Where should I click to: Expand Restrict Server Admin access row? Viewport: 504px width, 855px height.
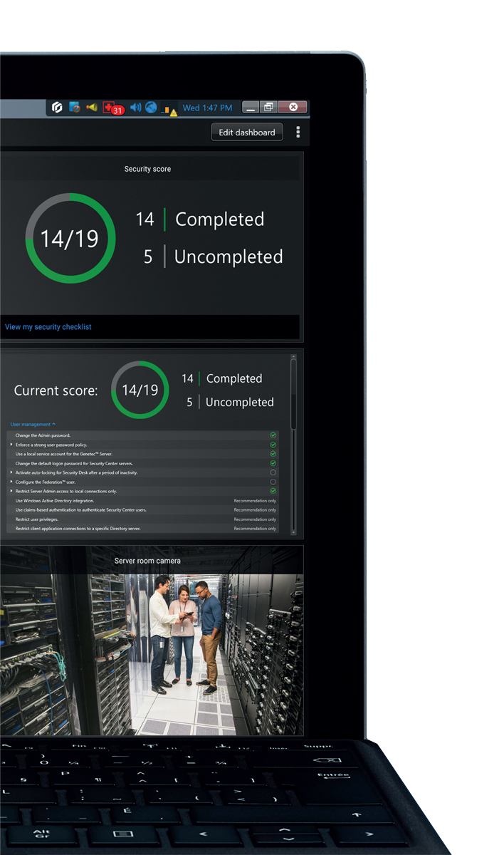(x=11, y=491)
